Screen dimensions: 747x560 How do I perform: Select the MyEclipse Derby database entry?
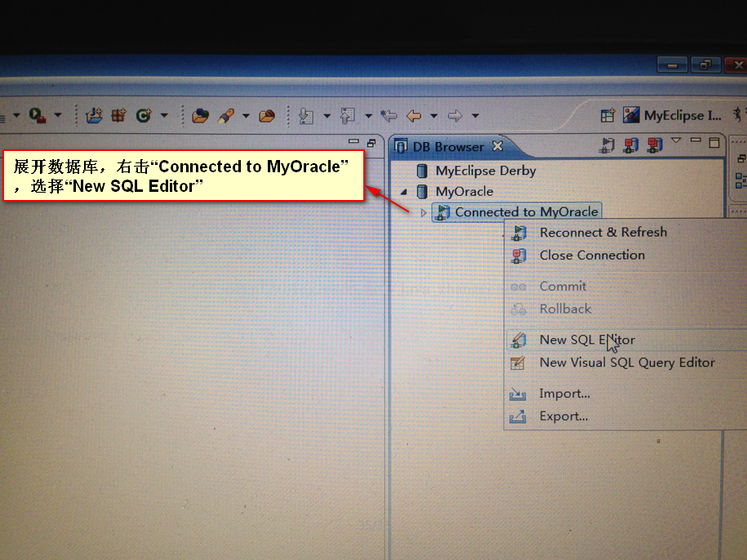[x=486, y=171]
